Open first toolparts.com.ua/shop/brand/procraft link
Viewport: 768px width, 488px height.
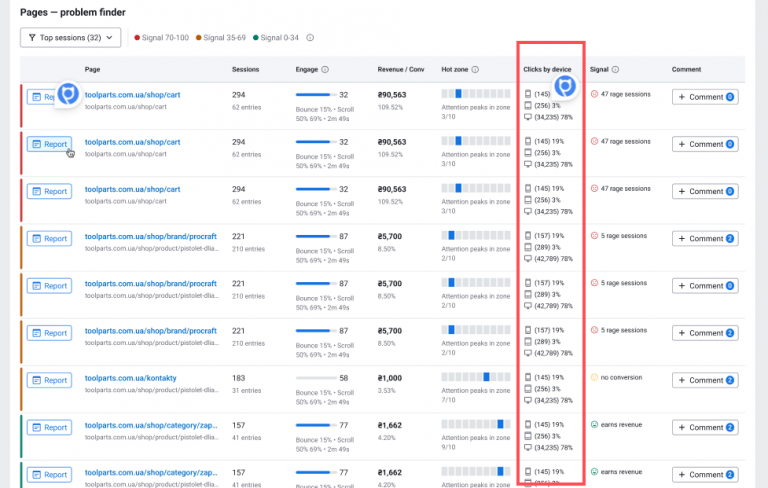150,236
